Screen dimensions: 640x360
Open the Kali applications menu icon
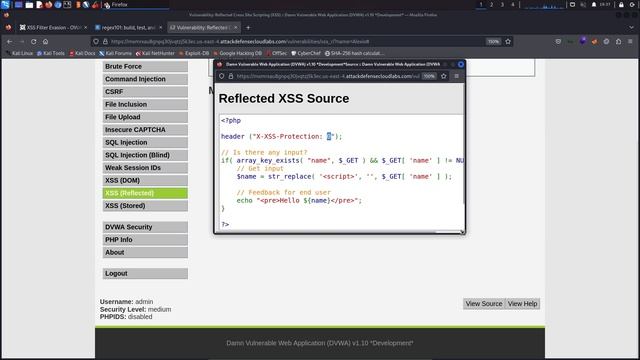(5, 5)
